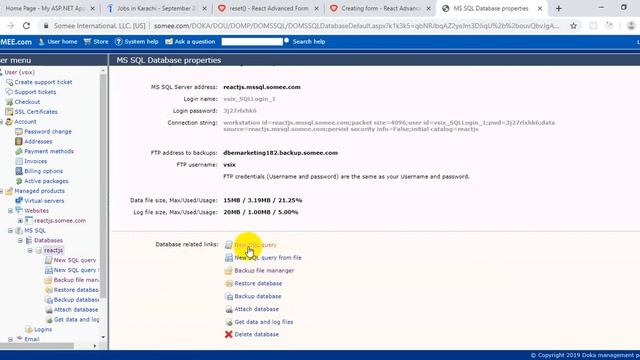Click the Backup database link in related links
The image size is (640, 360).
pyautogui.click(x=258, y=296)
